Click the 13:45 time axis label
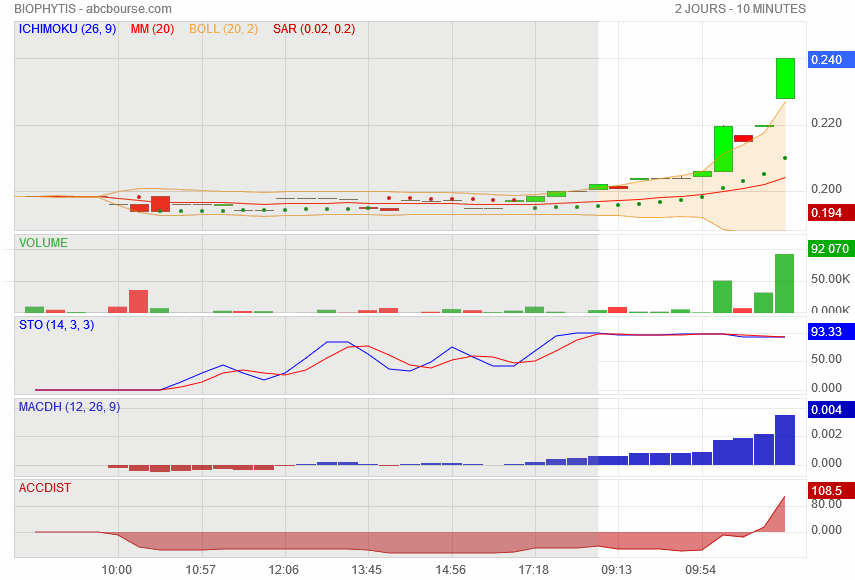The width and height of the screenshot is (855, 580). (367, 570)
